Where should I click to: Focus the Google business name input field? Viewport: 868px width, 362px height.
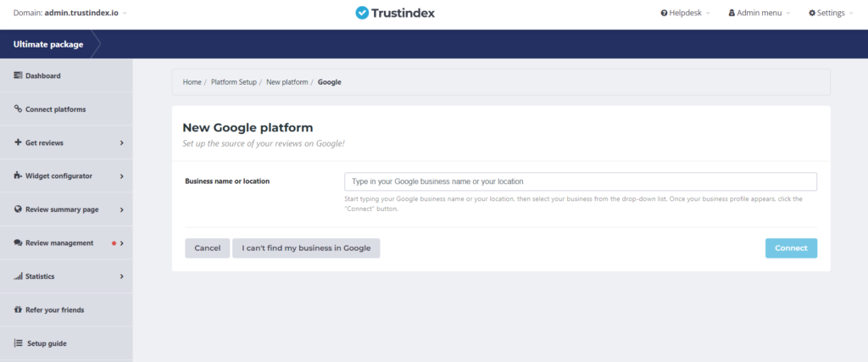pos(580,181)
